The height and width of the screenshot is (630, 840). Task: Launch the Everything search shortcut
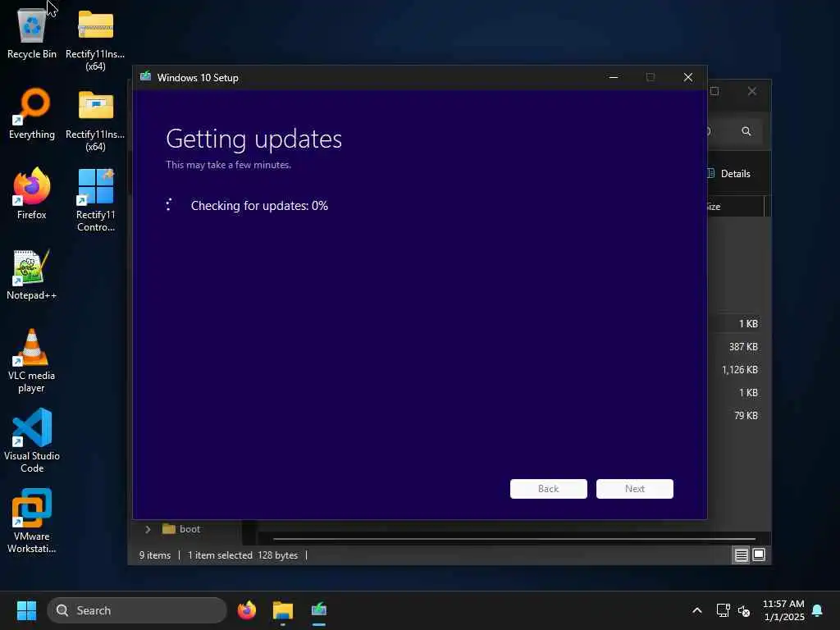pos(32,113)
